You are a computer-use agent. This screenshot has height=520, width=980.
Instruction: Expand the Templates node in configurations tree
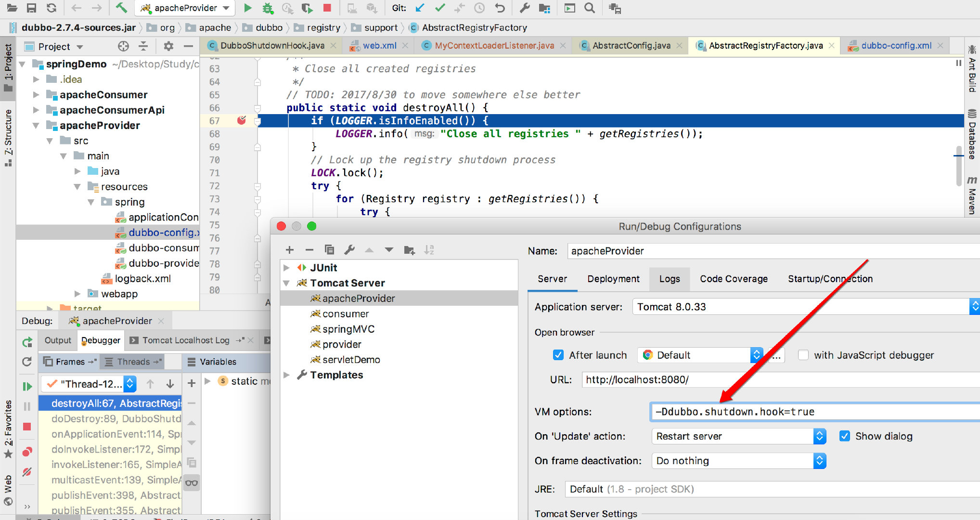coord(287,375)
